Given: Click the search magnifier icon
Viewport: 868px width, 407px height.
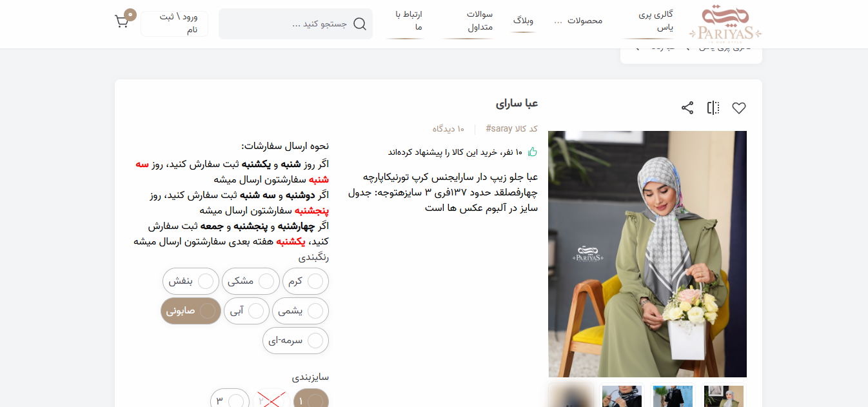Looking at the screenshot, I should pos(359,24).
